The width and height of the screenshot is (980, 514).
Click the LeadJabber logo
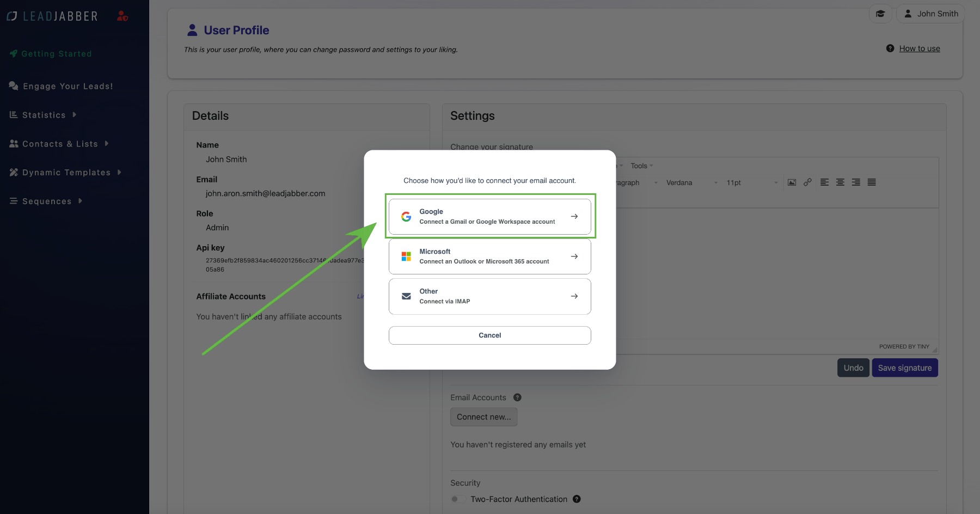click(x=52, y=16)
